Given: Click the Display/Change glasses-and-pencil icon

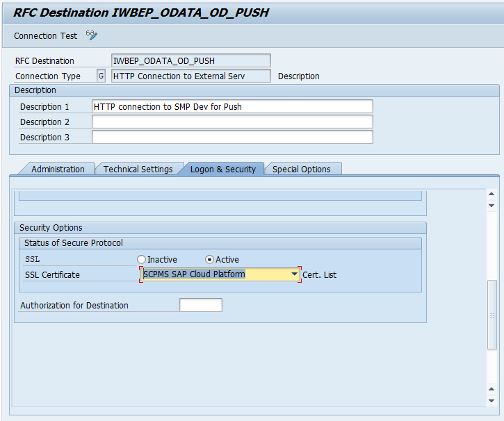Looking at the screenshot, I should point(92,35).
